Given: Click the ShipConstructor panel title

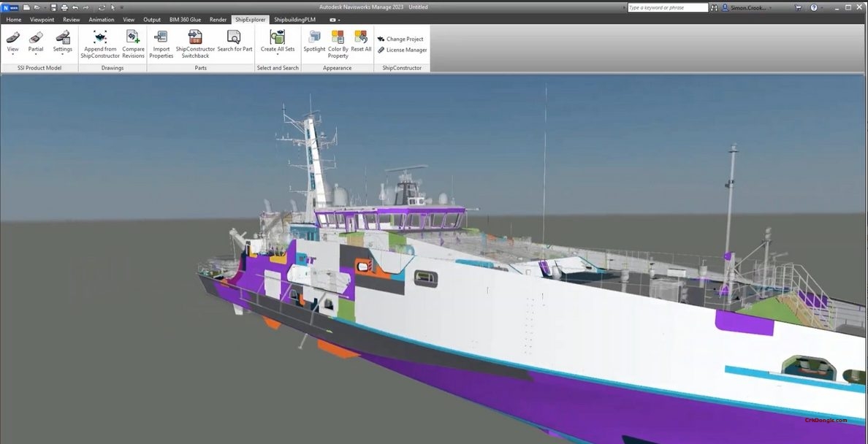Looking at the screenshot, I should coord(402,68).
